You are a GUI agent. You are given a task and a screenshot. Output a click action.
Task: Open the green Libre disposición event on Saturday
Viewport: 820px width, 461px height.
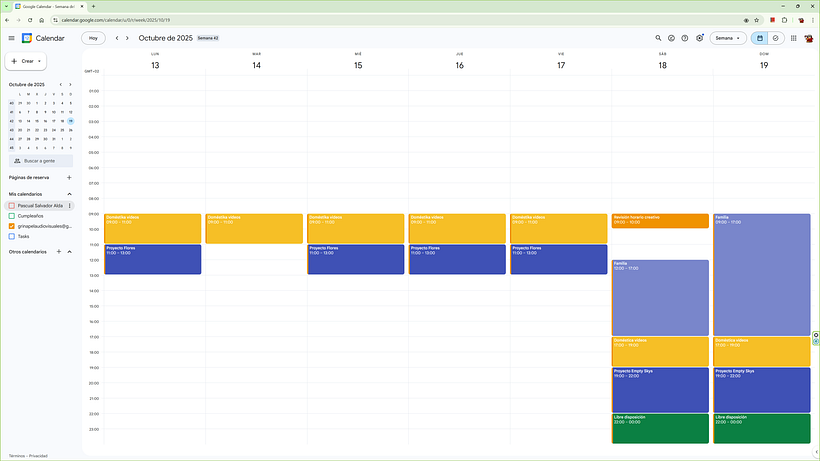660,429
